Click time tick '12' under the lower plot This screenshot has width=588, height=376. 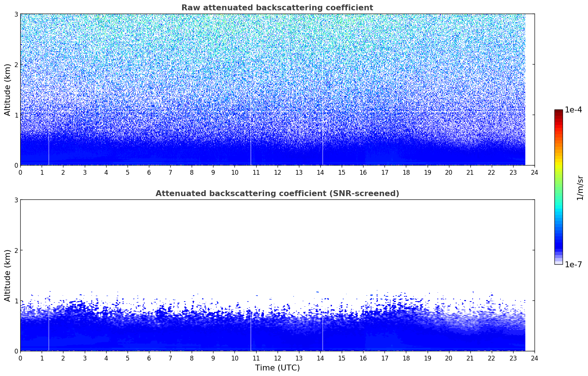pos(277,358)
